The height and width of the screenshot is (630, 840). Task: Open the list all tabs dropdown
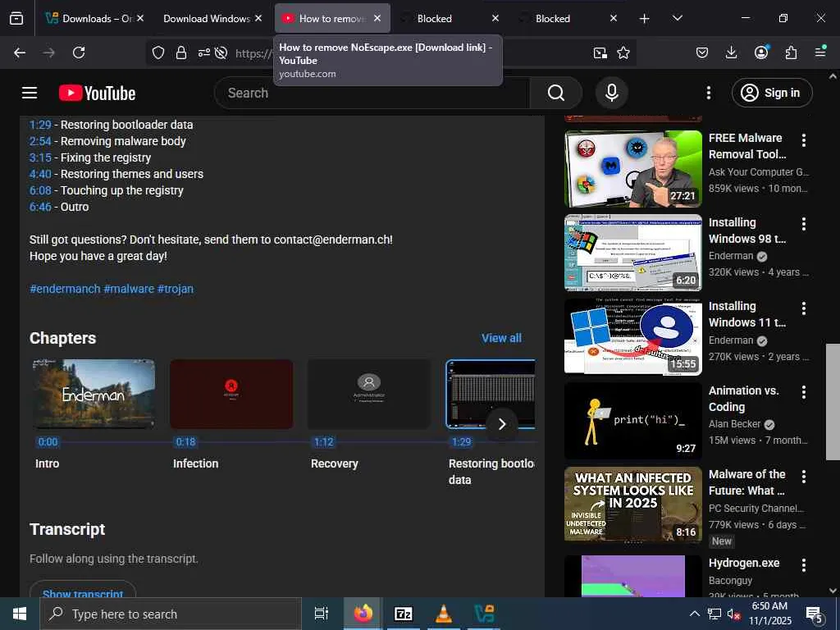[677, 18]
